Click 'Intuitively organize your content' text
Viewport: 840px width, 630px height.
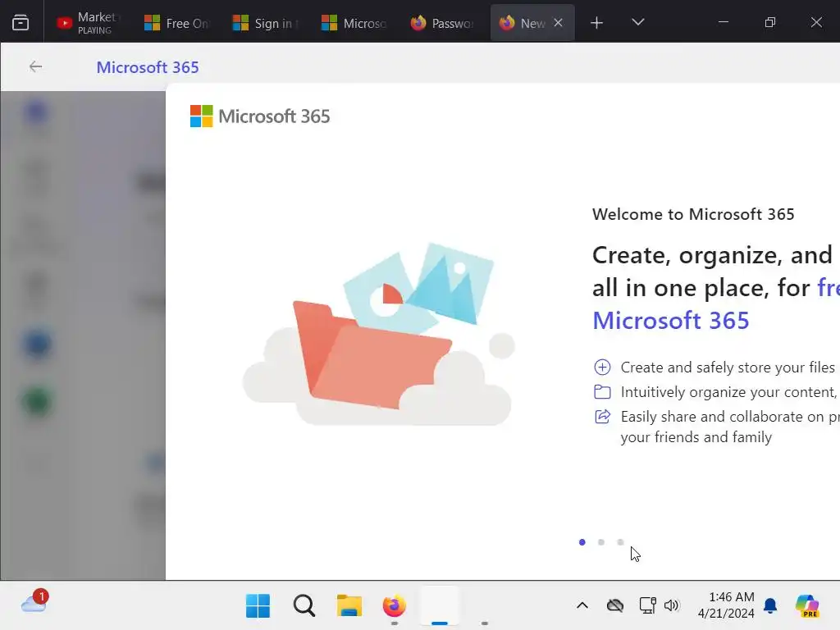pos(728,392)
